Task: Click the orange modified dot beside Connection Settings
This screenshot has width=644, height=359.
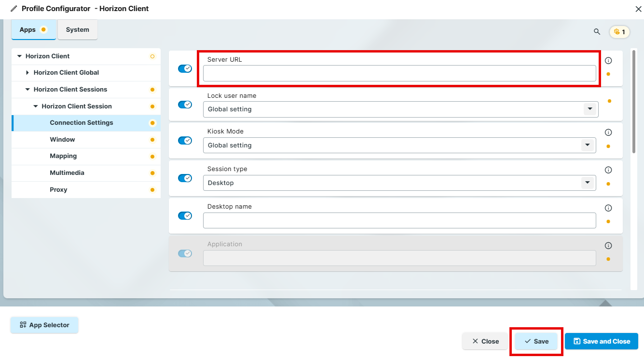Action: [153, 123]
